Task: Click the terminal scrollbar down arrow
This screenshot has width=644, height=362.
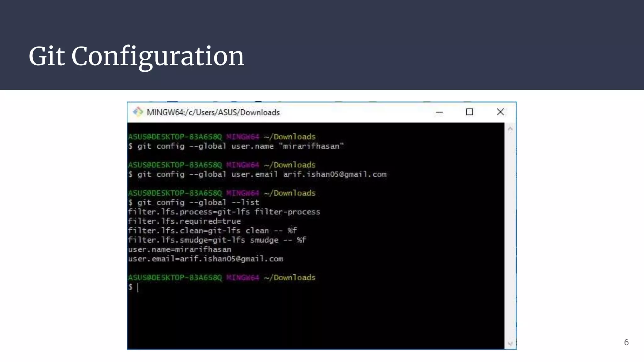Action: 510,343
